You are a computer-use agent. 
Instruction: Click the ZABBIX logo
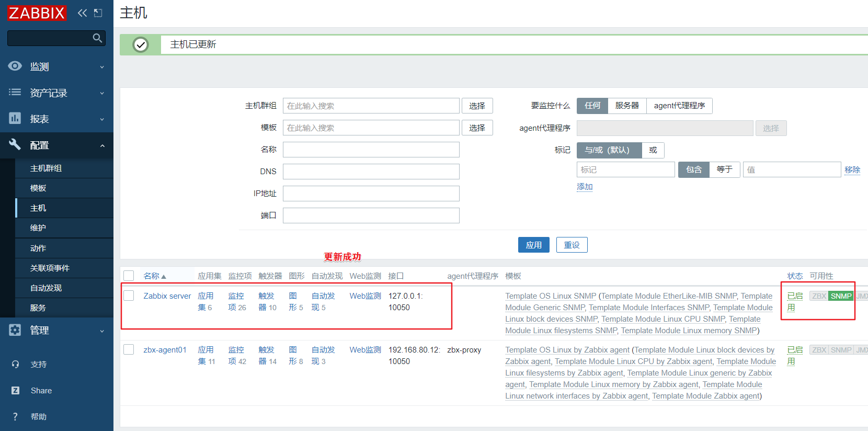[37, 13]
